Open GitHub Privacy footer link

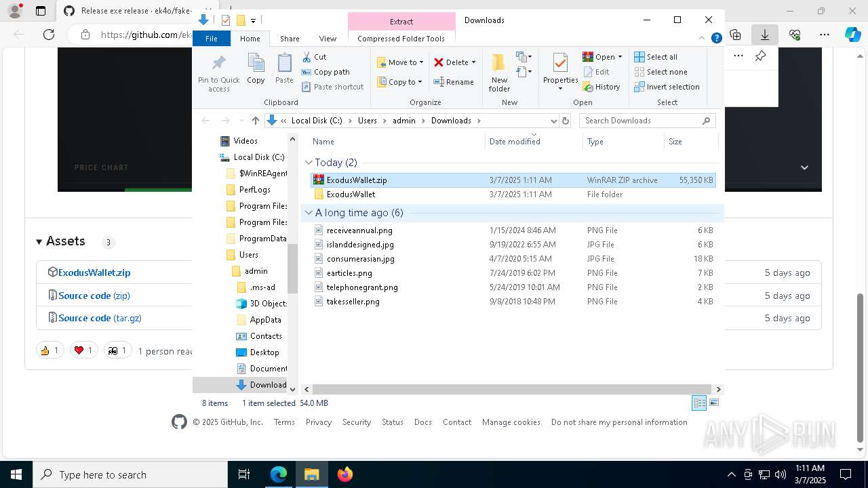pyautogui.click(x=319, y=422)
